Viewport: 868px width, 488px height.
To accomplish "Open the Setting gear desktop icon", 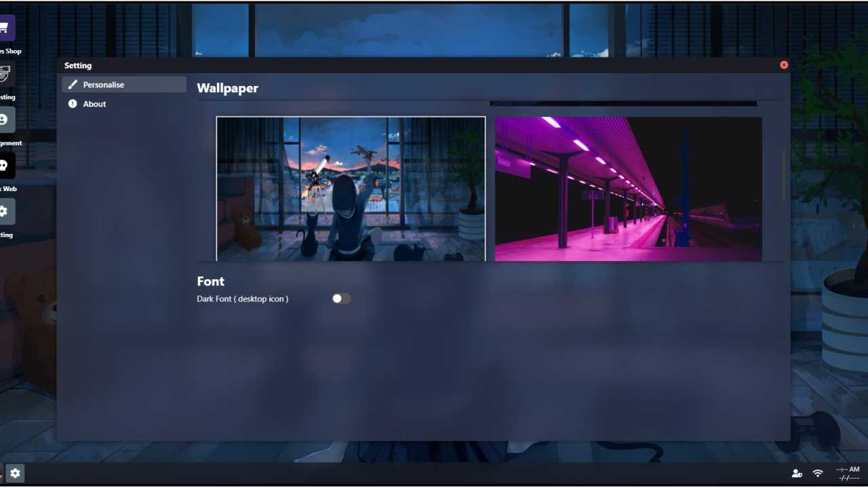I will point(5,211).
